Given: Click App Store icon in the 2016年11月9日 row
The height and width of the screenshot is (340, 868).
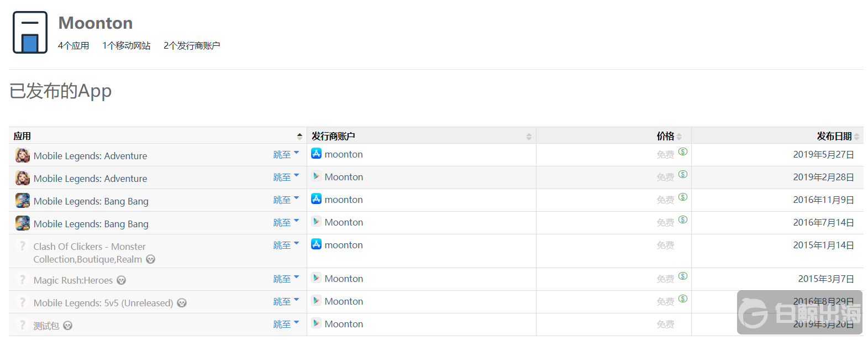Looking at the screenshot, I should click(x=316, y=199).
